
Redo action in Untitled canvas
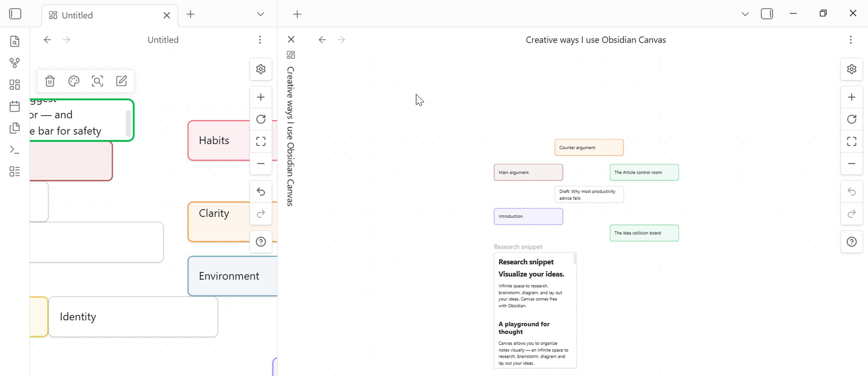coord(261,214)
